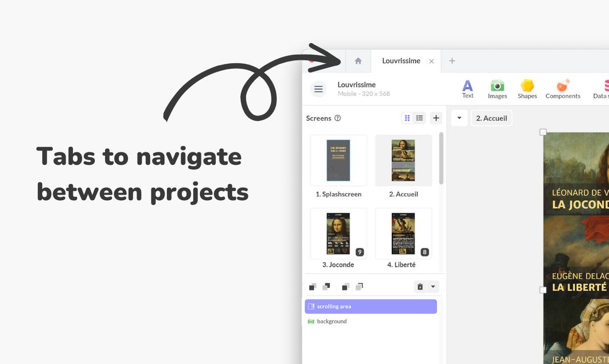Expand the dropdown next to the trash icon
Screen dimensions: 609x364
point(432,286)
